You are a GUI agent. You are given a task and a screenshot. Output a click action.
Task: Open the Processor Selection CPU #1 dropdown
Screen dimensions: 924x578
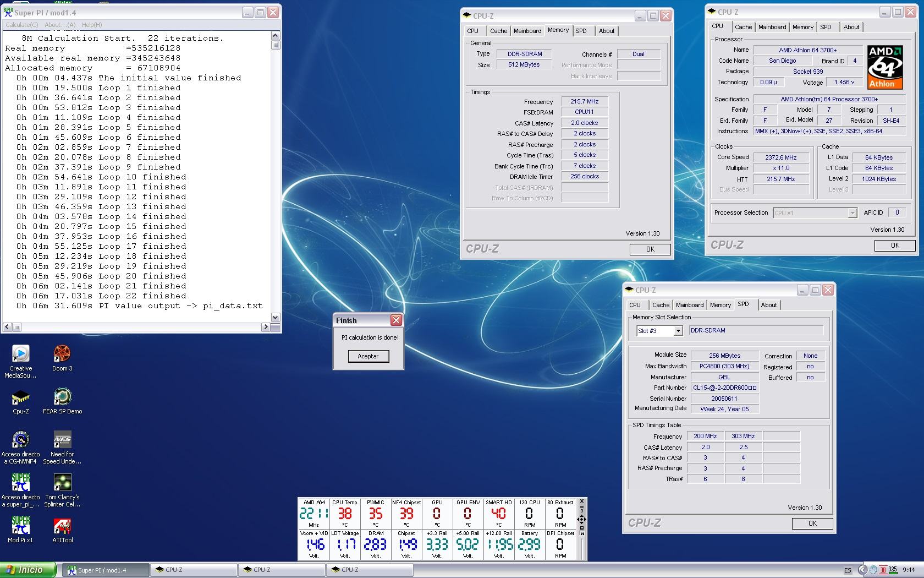click(852, 213)
